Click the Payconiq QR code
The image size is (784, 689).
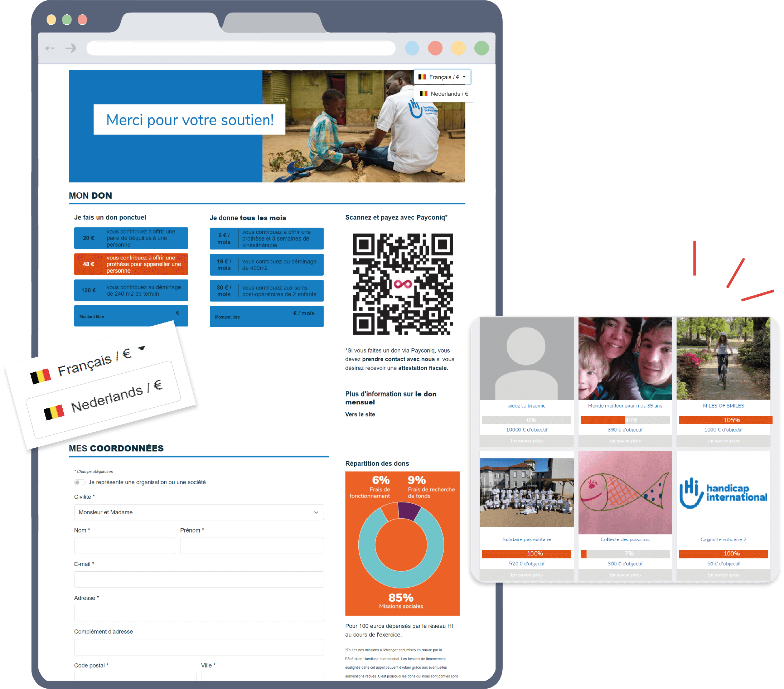(402, 284)
